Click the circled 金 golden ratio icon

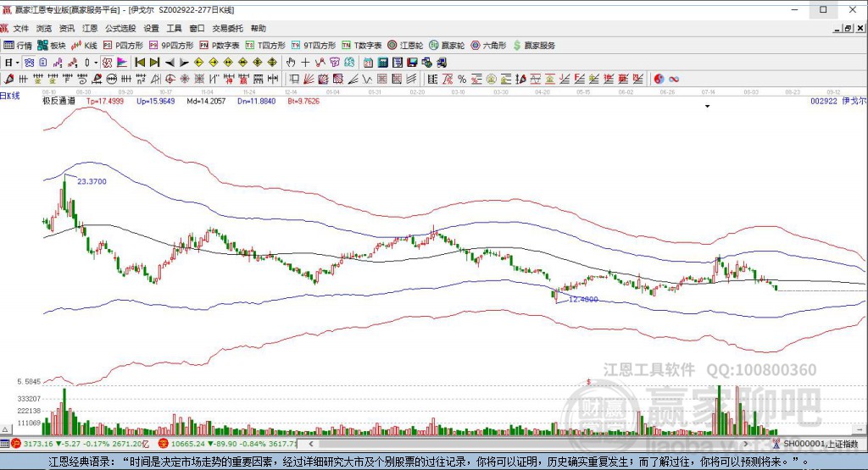491,79
